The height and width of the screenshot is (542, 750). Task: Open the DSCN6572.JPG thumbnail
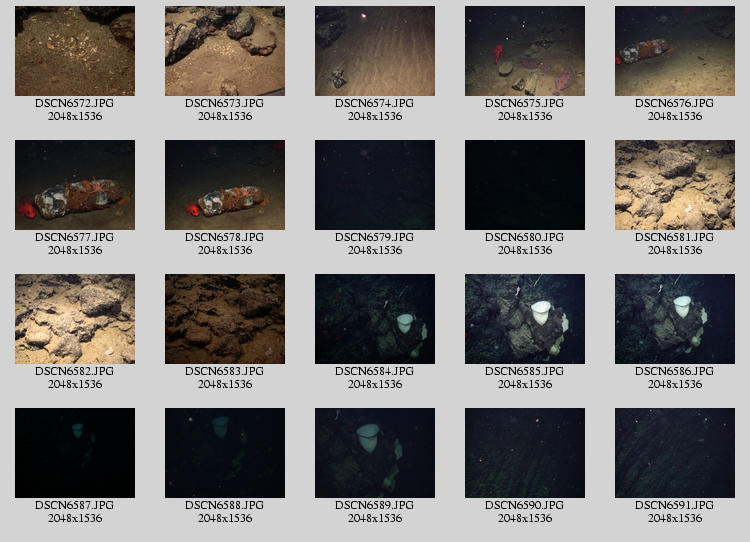(75, 51)
